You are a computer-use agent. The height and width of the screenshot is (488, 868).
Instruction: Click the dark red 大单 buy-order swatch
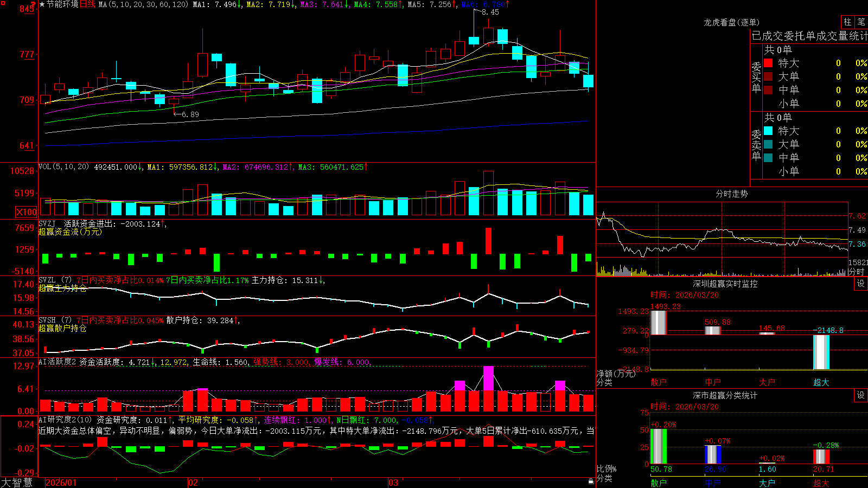[768, 76]
